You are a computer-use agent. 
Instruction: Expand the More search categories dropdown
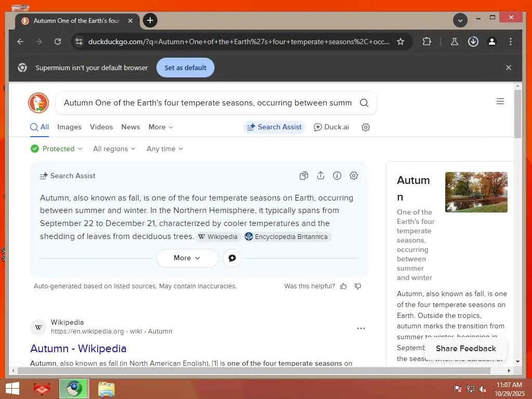[161, 127]
